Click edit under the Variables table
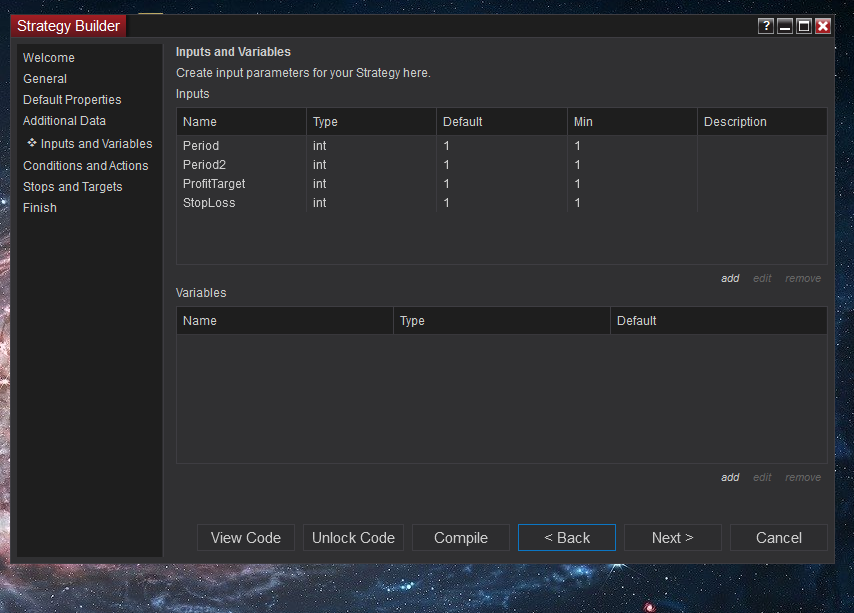854x613 pixels. [762, 477]
